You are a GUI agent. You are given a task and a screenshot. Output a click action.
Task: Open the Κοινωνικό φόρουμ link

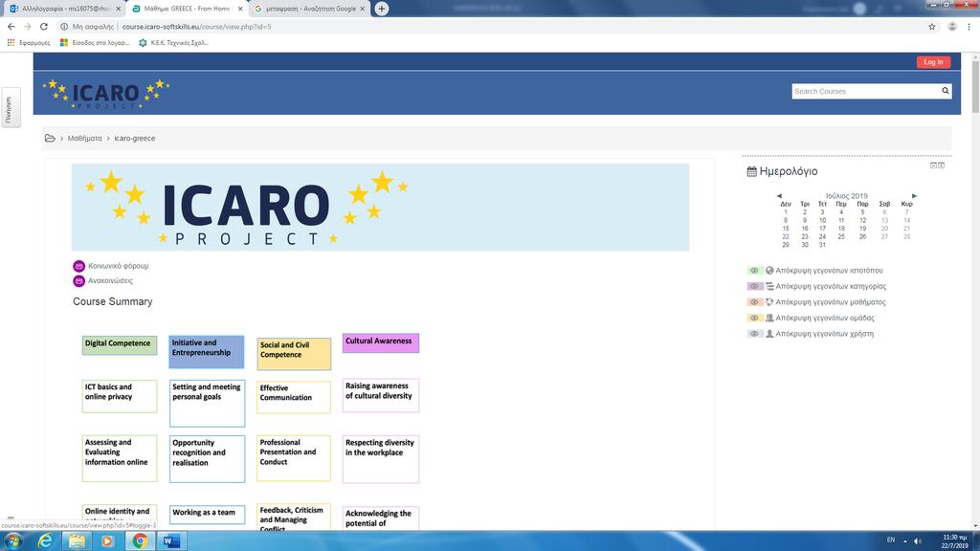point(118,266)
